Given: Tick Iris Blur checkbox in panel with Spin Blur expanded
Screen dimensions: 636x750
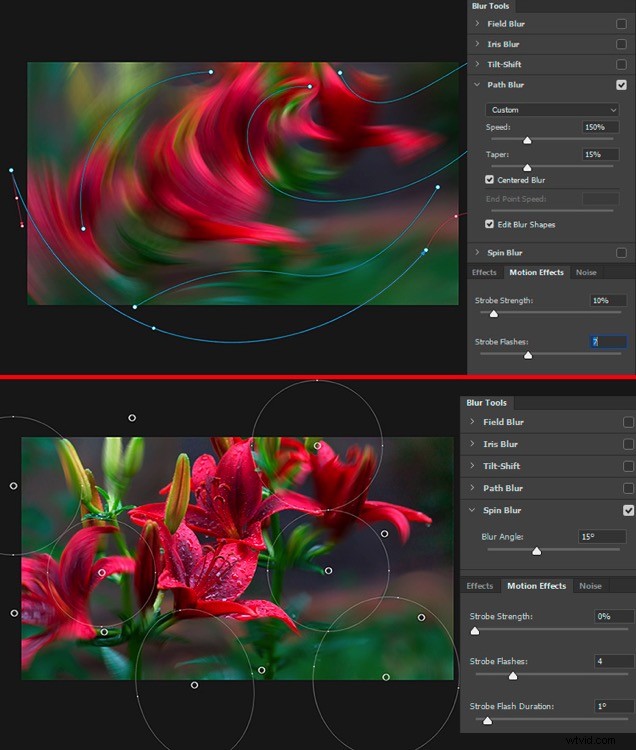Looking at the screenshot, I should [x=628, y=444].
